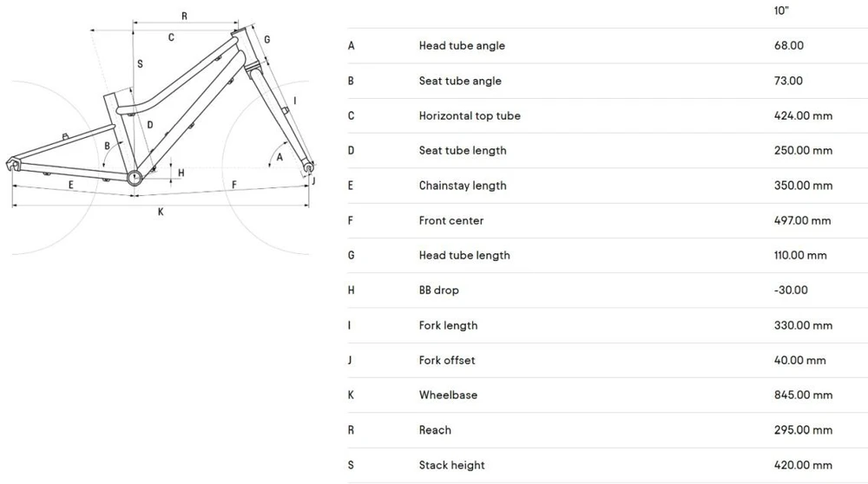
Task: Click the bottom bracket circle on frame diagram
Action: pos(135,178)
